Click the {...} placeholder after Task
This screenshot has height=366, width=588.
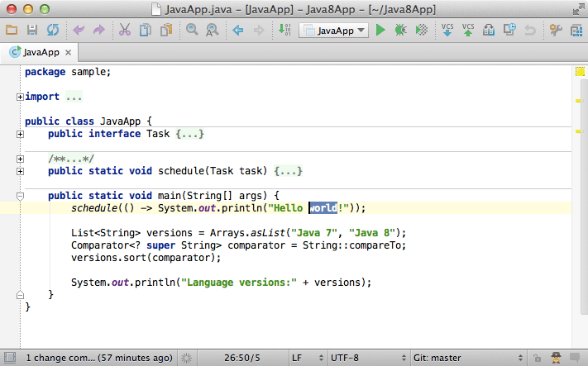(x=189, y=134)
